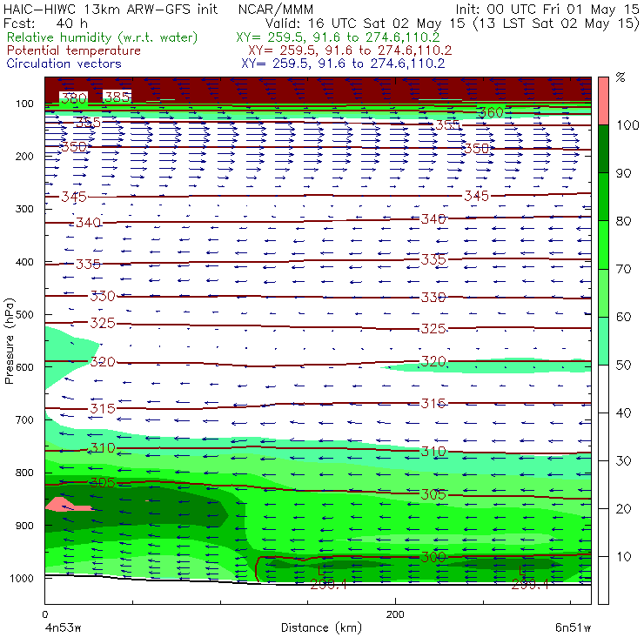Click the darkest green 90–100% color swatch
Viewport: 644px width, 644px height.
click(603, 149)
